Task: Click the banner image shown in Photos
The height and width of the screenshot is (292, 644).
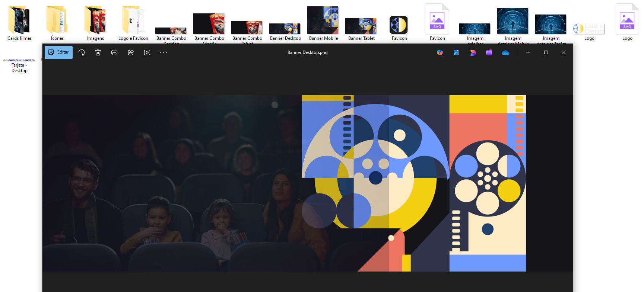Action: point(307,183)
